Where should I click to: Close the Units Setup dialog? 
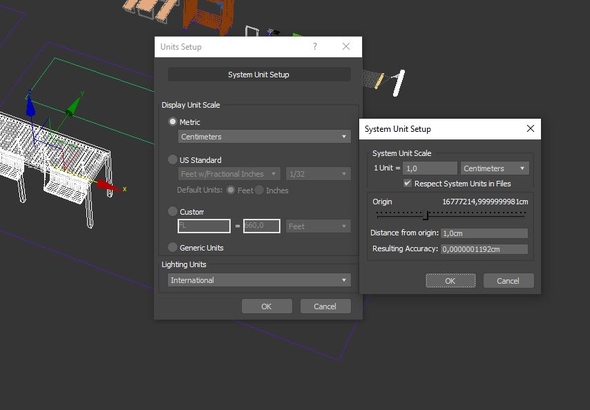click(346, 46)
